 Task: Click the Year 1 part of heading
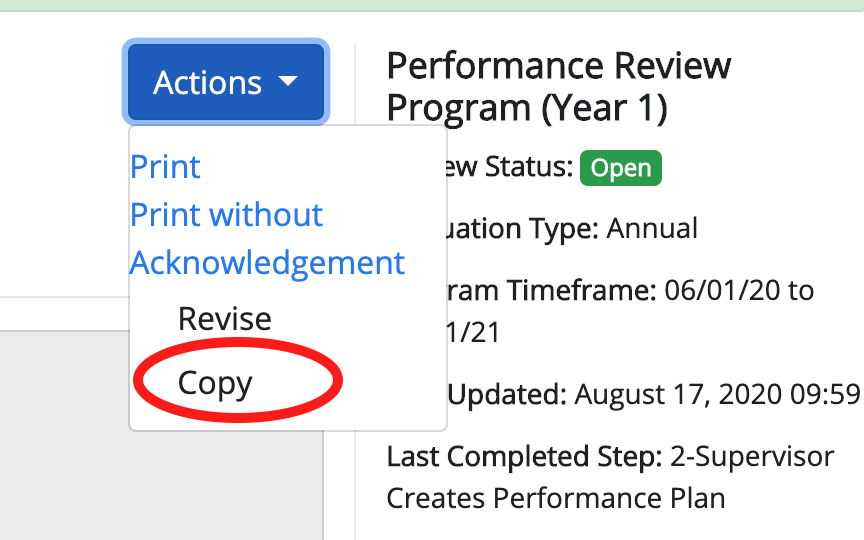pyautogui.click(x=604, y=108)
